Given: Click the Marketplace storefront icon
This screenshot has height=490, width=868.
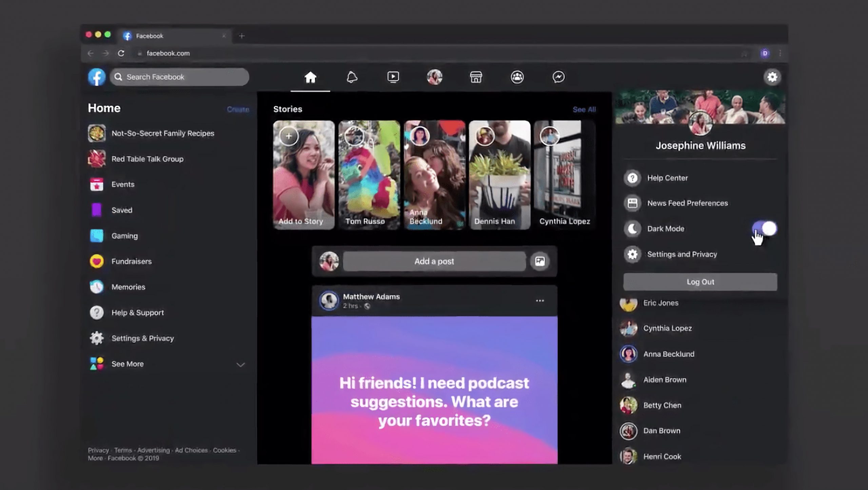Looking at the screenshot, I should (476, 76).
